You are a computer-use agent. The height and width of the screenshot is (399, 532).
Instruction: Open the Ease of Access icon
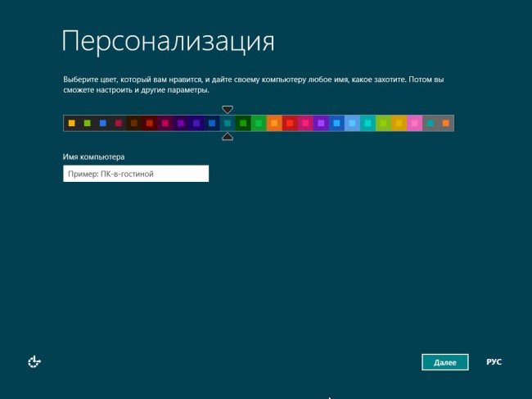coord(34,361)
